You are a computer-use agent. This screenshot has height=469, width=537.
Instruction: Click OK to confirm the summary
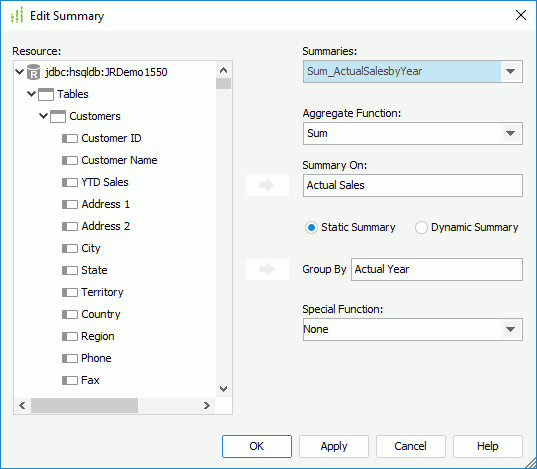click(257, 446)
